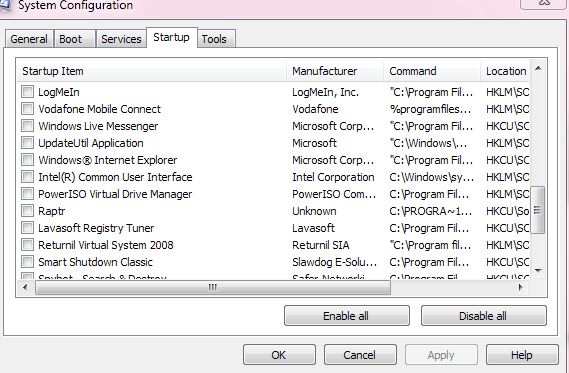
Task: Dismiss dialog with Cancel button
Action: pos(360,354)
